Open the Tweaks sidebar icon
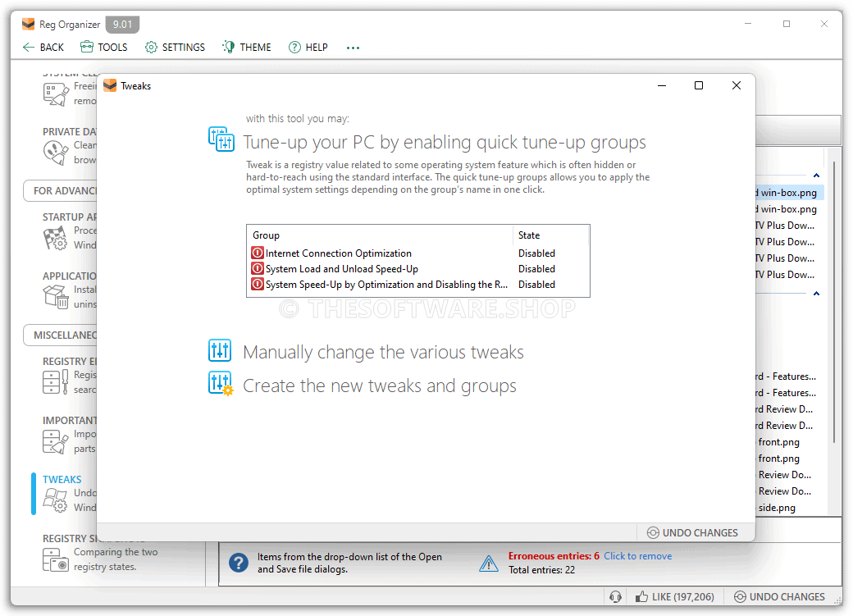Screen dimensions: 853x616 click(56, 500)
